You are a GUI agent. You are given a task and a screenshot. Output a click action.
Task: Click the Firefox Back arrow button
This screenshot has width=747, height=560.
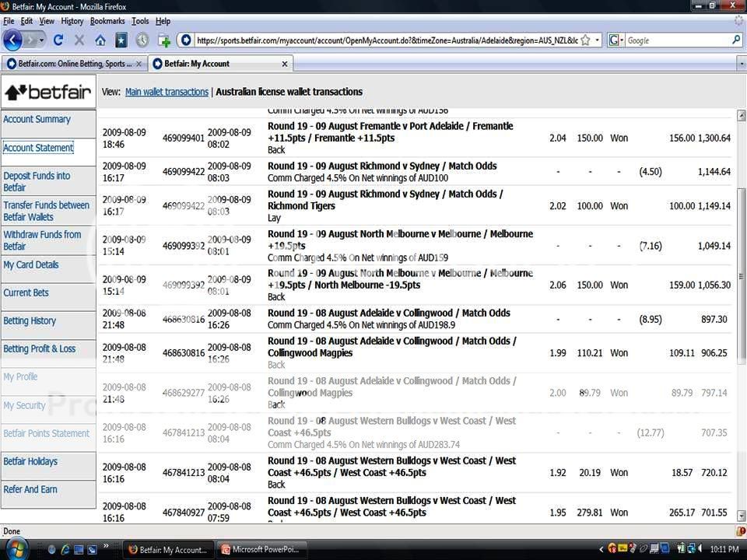click(13, 40)
